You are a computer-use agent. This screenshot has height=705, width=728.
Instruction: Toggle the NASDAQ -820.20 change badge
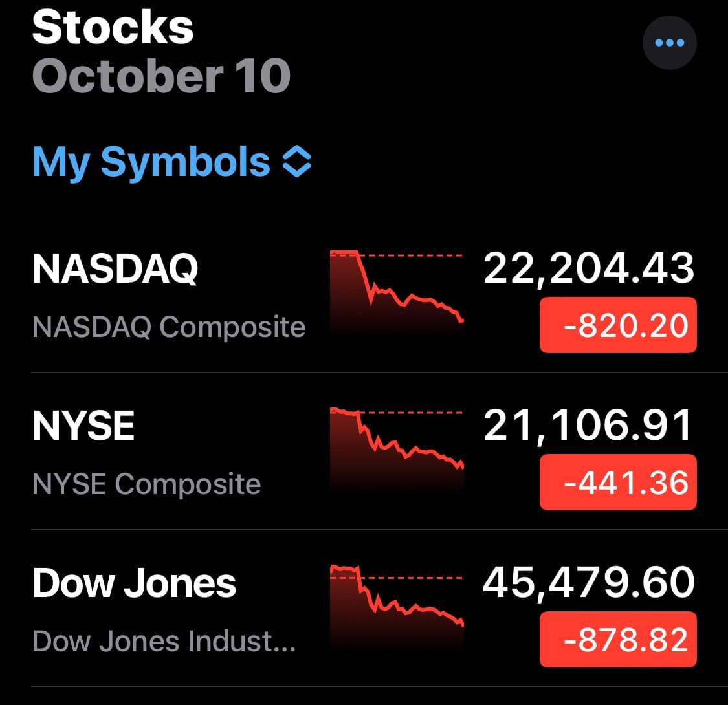point(618,325)
